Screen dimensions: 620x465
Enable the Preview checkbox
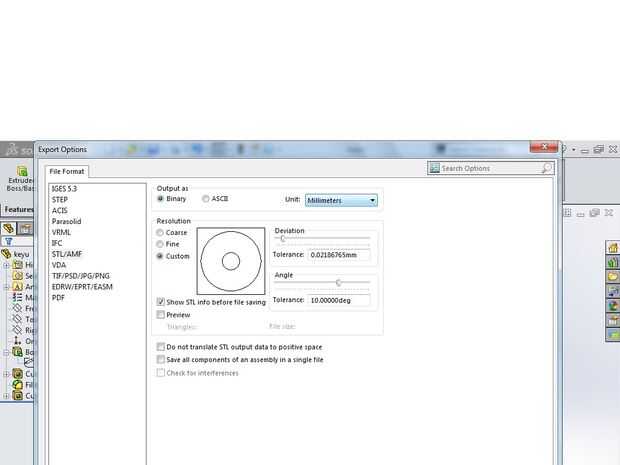pyautogui.click(x=161, y=315)
